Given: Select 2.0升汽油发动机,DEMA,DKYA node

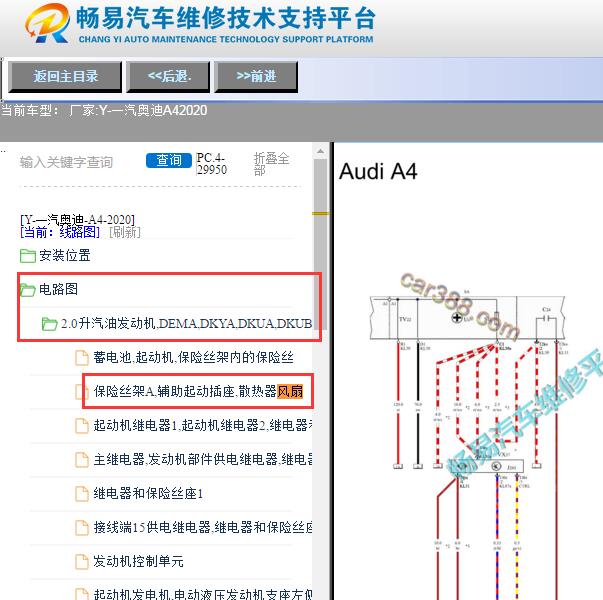Looking at the screenshot, I should click(186, 323).
